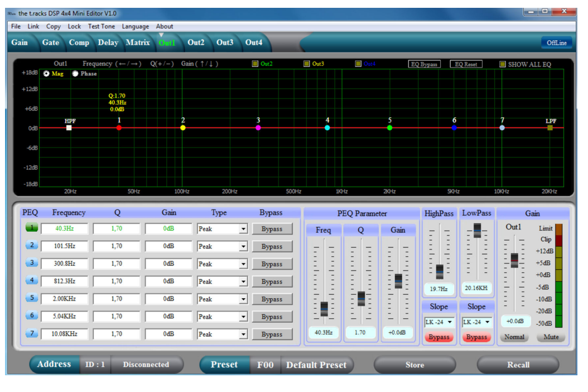Enable the Out2 overlay checkbox
588x392 pixels.
(x=256, y=64)
